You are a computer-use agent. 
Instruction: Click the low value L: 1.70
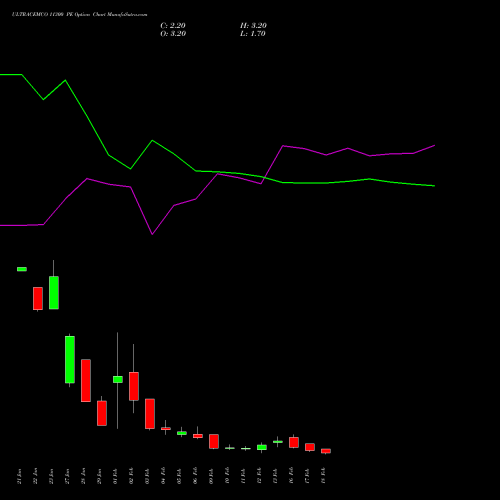(x=253, y=34)
